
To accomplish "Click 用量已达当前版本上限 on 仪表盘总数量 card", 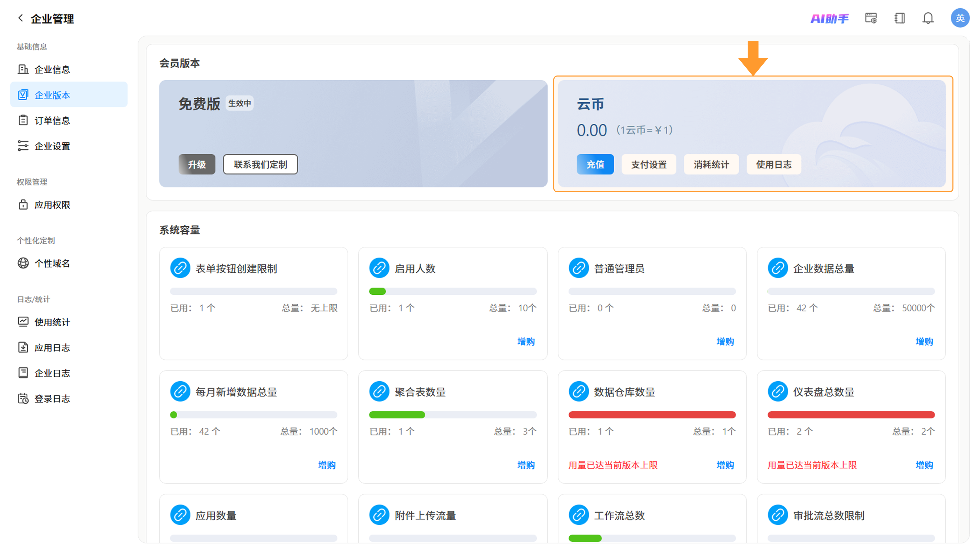I will [x=812, y=465].
